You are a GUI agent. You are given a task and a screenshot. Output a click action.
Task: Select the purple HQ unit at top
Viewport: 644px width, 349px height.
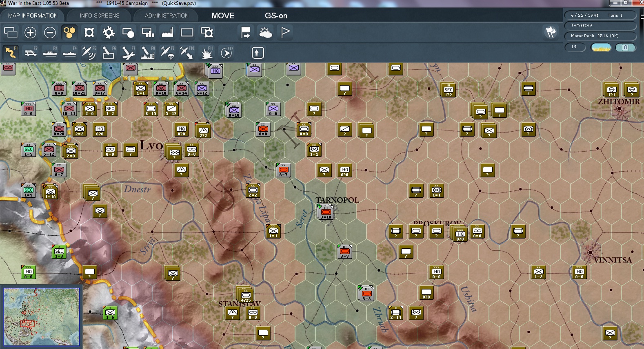click(215, 71)
